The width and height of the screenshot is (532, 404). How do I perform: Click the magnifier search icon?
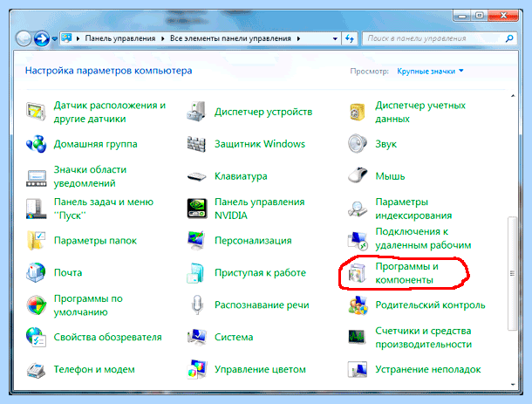coord(509,38)
